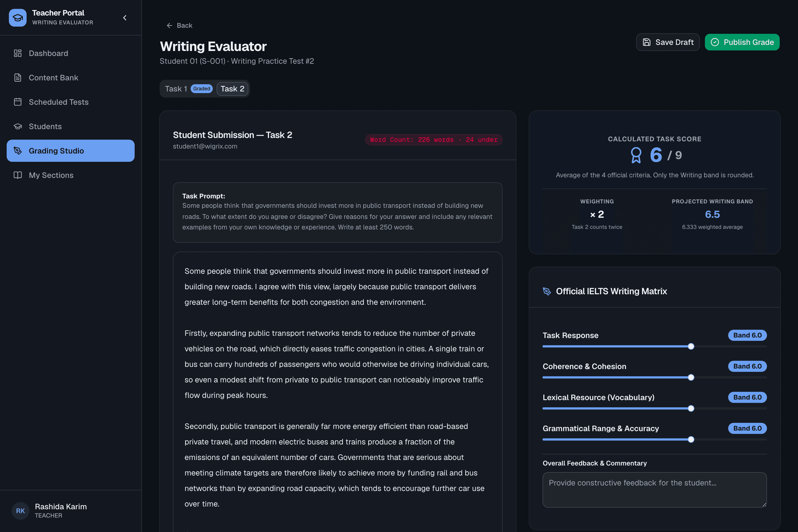Click the Teacher Portal graduation cap logo
This screenshot has width=798, height=532.
18,18
